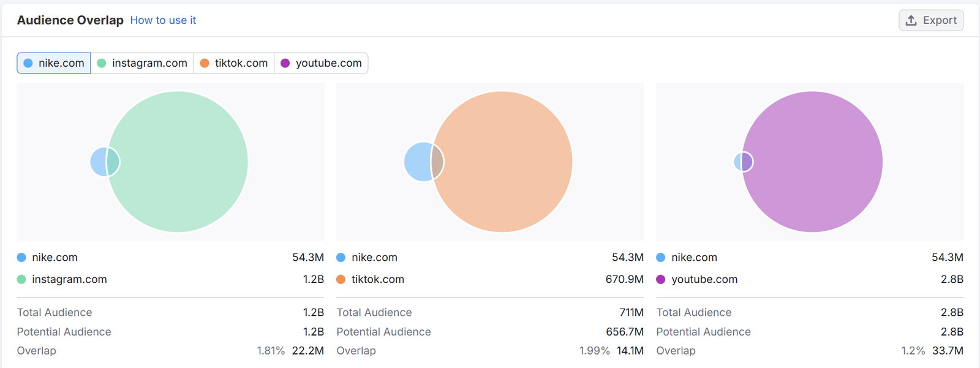Click the large green instagram circle
980x368 pixels.
coord(184,162)
